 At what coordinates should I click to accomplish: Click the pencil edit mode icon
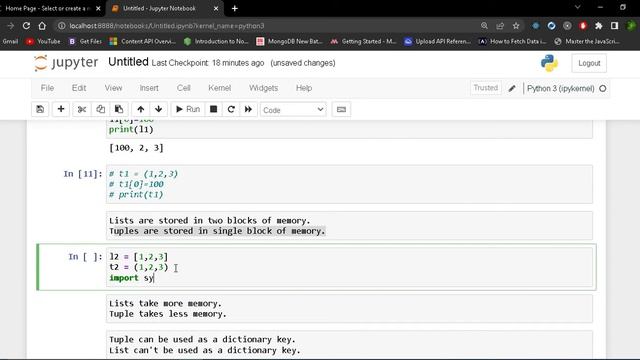point(512,88)
